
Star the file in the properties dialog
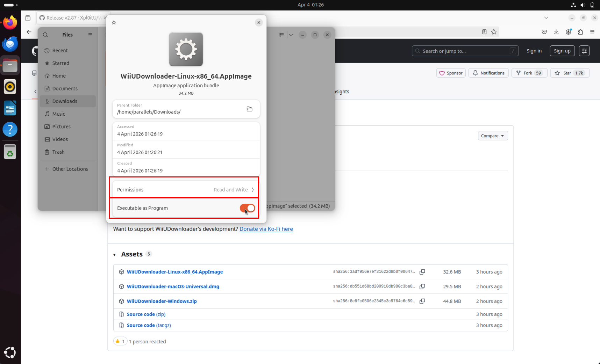tap(114, 22)
